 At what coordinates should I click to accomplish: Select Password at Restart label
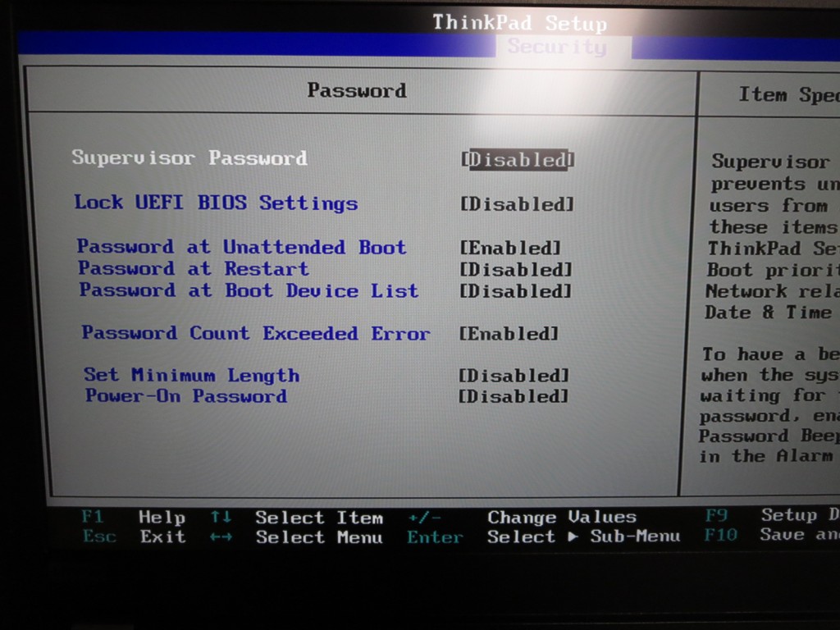(194, 268)
